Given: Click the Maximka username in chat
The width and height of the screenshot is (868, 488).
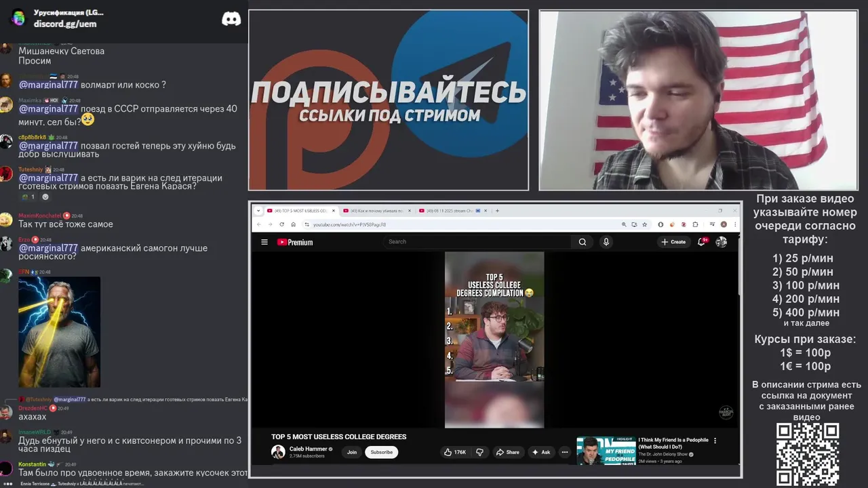Looking at the screenshot, I should pos(31,100).
